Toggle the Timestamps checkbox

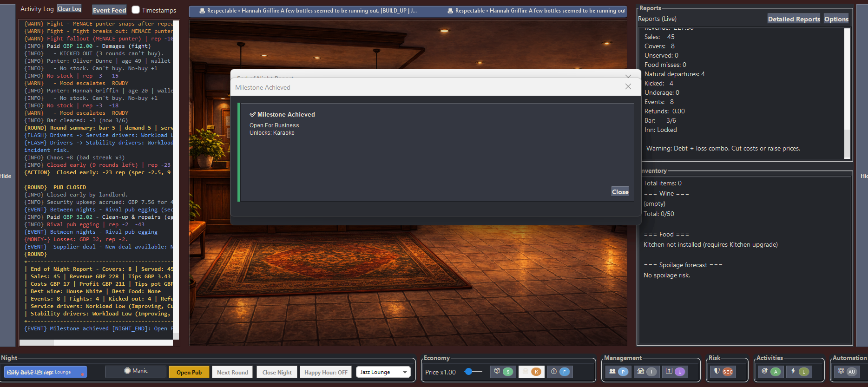coord(136,10)
